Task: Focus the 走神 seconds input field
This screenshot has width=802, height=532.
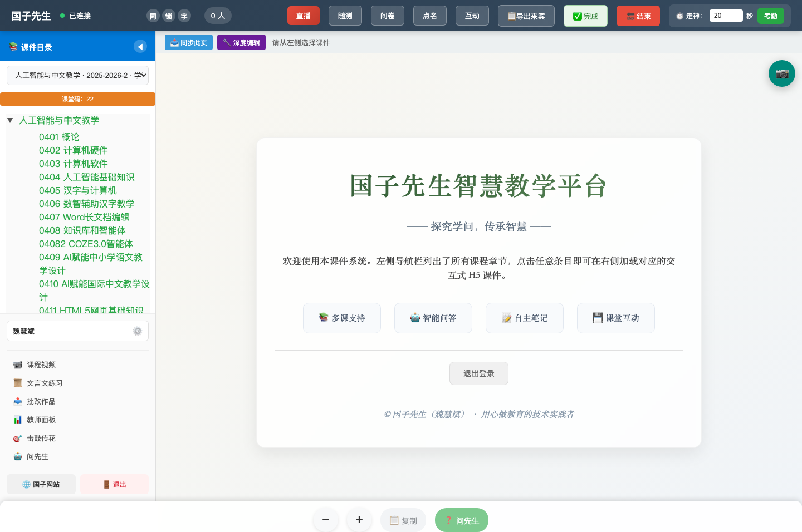Action: 726,16
